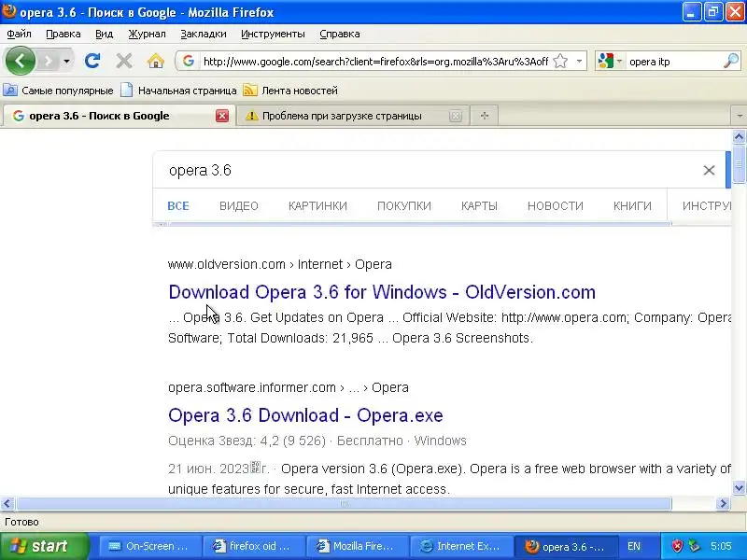Screen dimensions: 747x560
Task: Select the ПОКУПКИ results filter
Action: [404, 205]
